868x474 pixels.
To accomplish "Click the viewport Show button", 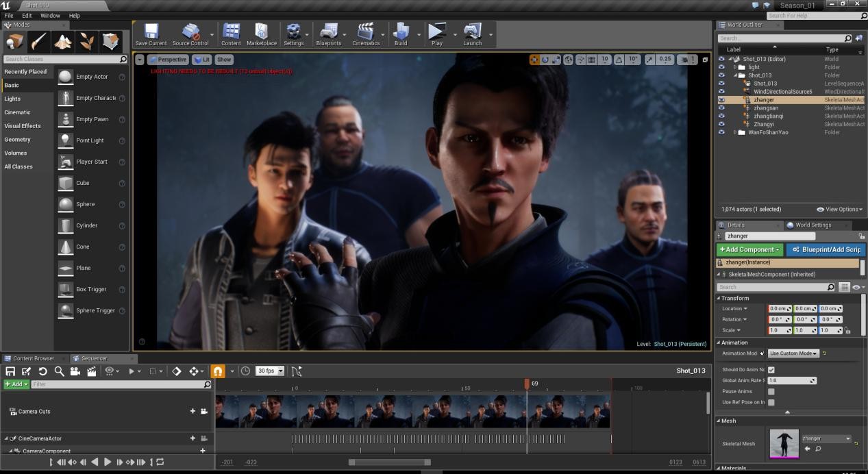I will point(224,60).
